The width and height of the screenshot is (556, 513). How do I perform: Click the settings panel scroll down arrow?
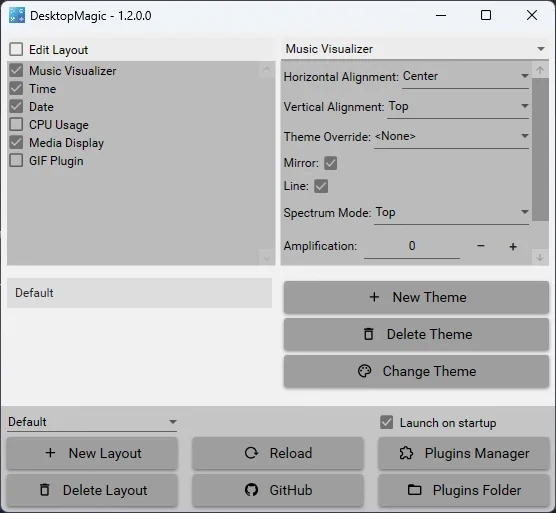click(540, 257)
